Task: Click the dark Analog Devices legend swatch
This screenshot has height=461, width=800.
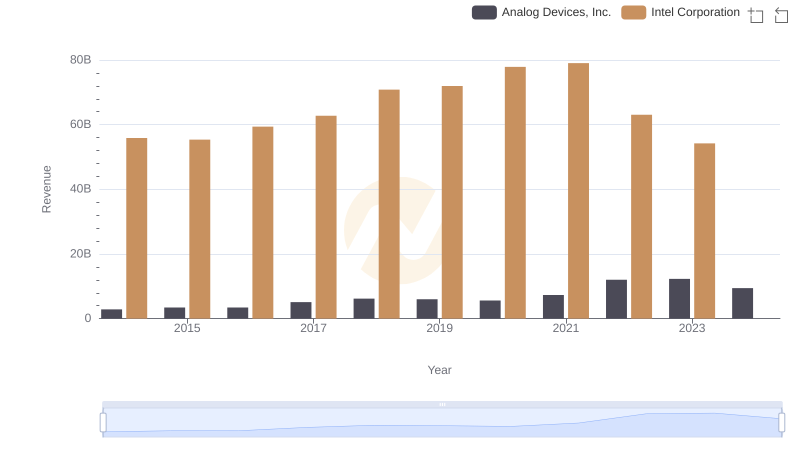Action: coord(484,12)
